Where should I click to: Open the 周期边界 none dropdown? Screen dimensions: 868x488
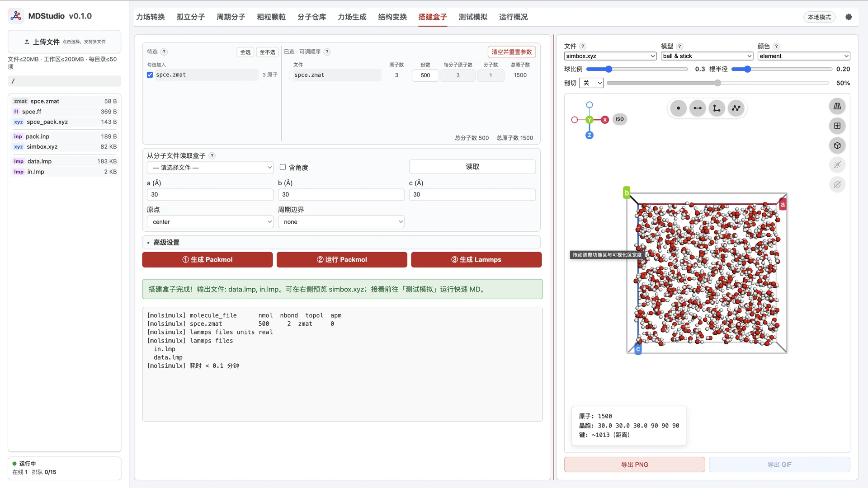point(341,222)
